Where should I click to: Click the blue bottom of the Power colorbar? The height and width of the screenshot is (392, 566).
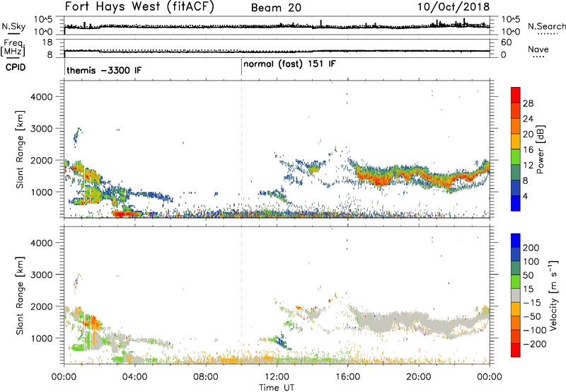coord(516,204)
